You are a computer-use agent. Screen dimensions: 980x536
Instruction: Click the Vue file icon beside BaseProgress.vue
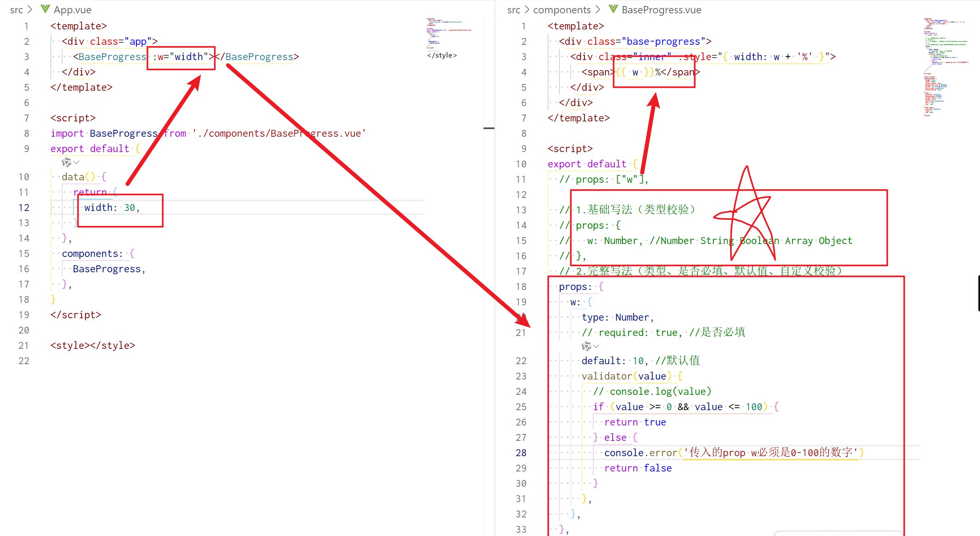(x=613, y=9)
